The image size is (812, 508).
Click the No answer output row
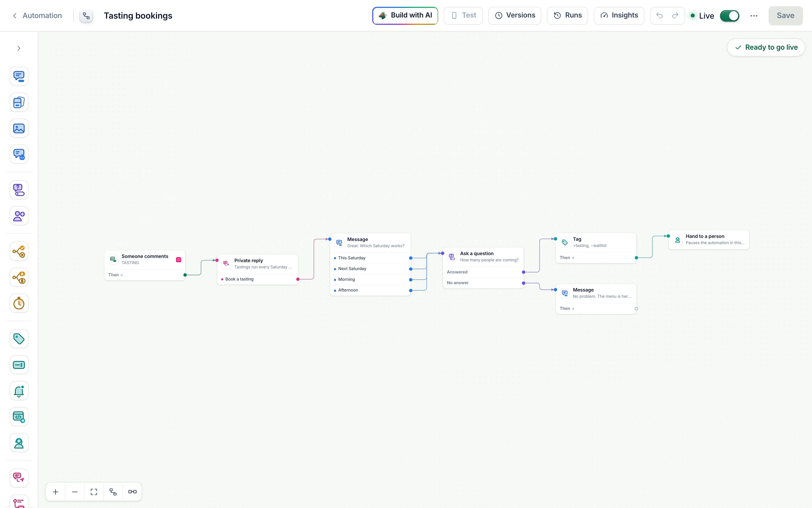coord(483,283)
